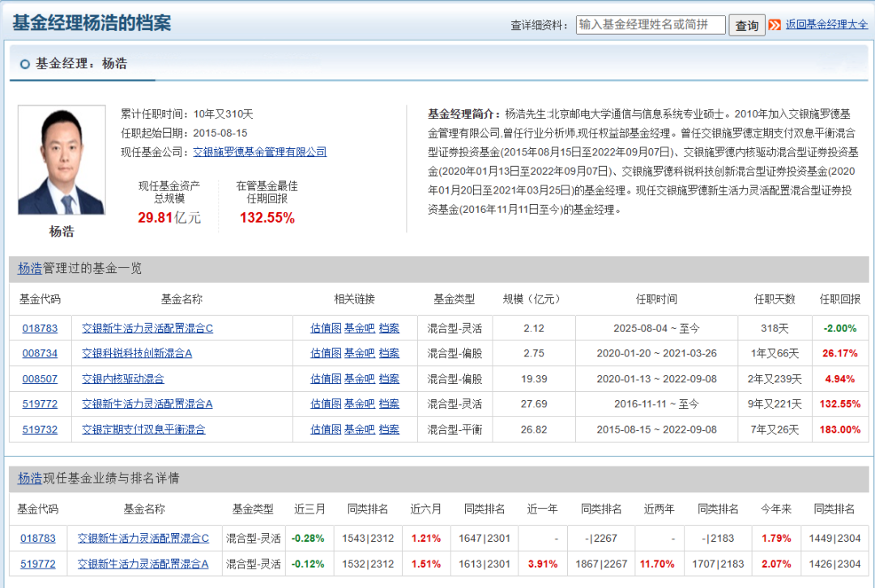This screenshot has height=588, width=875.
Task: Click the portrait photo of 杨浩
Action: pyautogui.click(x=62, y=160)
